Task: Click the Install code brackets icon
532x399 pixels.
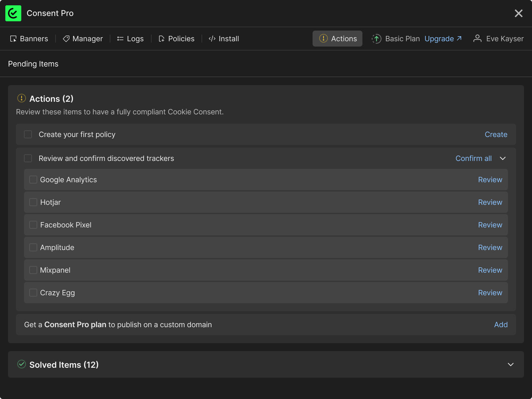Action: 212,39
